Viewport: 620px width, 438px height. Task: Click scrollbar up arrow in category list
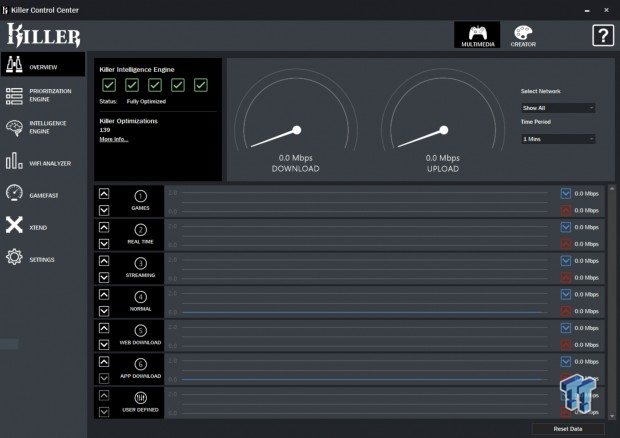point(612,189)
